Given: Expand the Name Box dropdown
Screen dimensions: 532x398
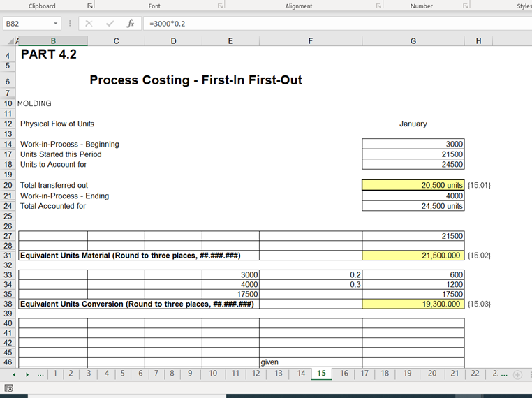Looking at the screenshot, I should click(x=55, y=24).
